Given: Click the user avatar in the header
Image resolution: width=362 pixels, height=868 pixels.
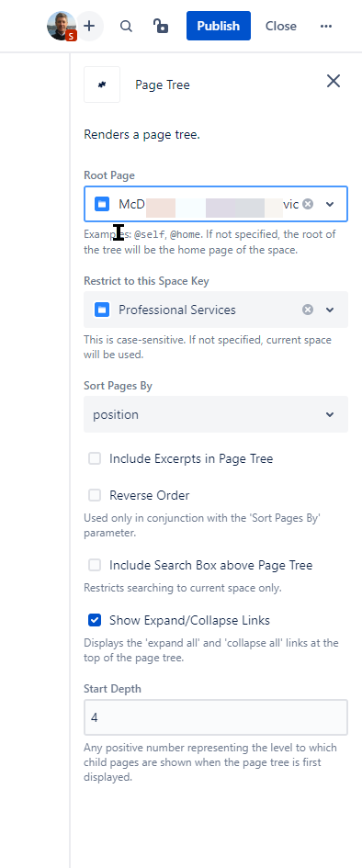Looking at the screenshot, I should point(61,26).
